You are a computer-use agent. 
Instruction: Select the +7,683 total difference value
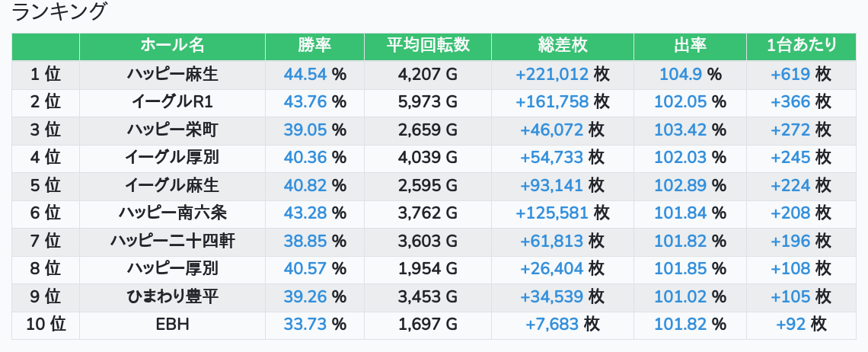[552, 325]
